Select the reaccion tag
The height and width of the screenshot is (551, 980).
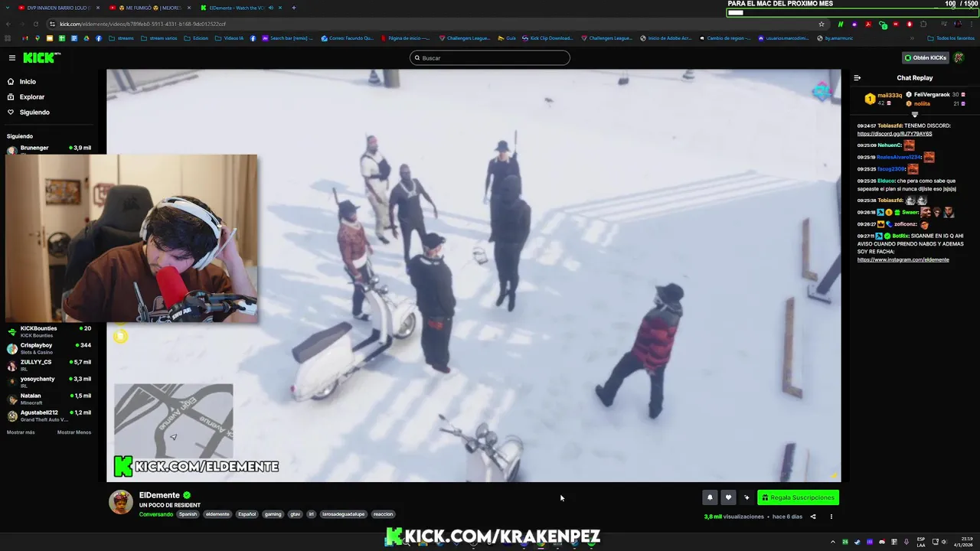pos(383,514)
